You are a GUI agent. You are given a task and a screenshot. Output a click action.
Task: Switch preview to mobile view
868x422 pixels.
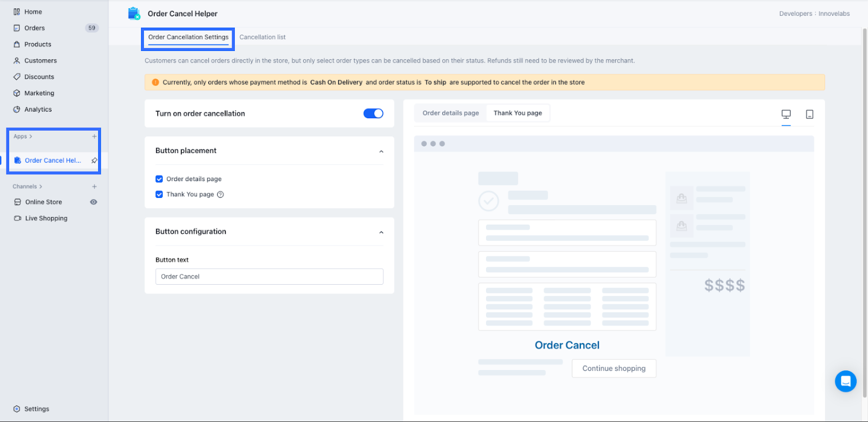[x=809, y=114]
